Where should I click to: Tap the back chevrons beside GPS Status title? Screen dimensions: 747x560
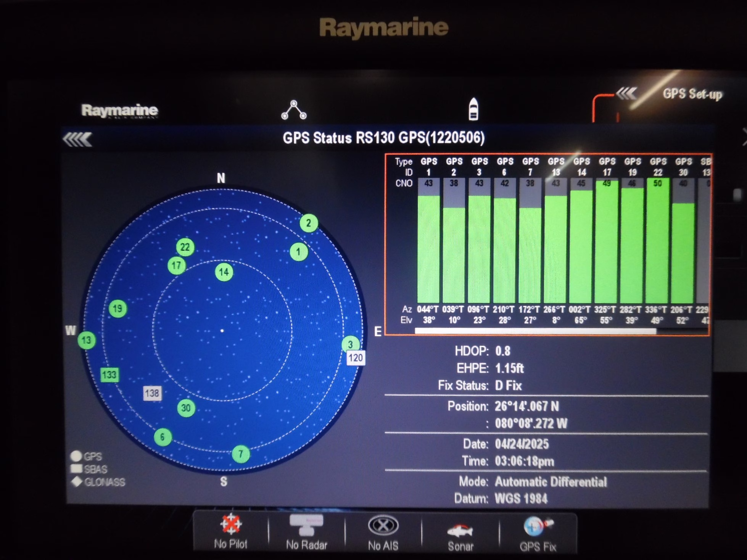tap(77, 139)
